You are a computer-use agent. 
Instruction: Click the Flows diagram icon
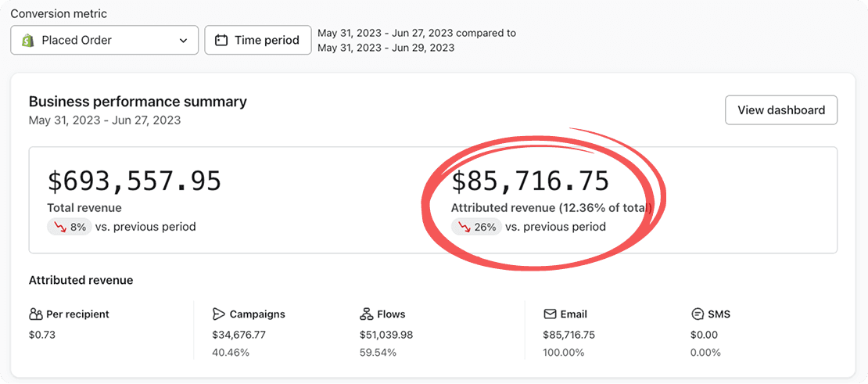pos(366,314)
